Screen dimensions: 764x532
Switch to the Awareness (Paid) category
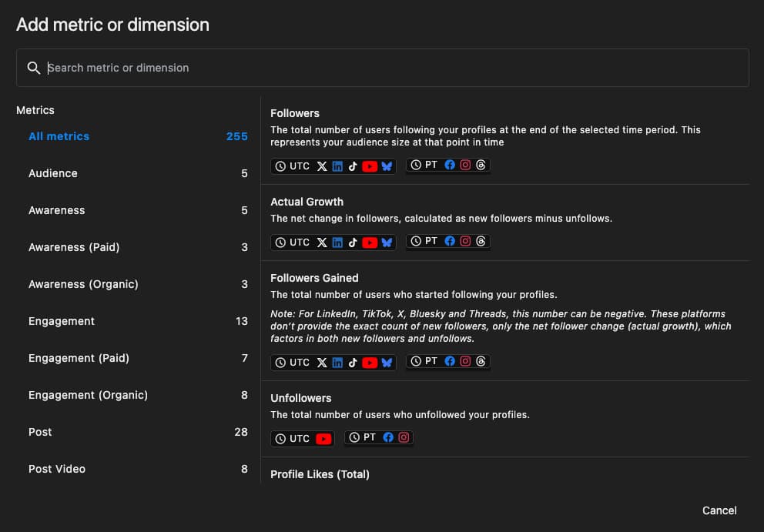pyautogui.click(x=74, y=247)
